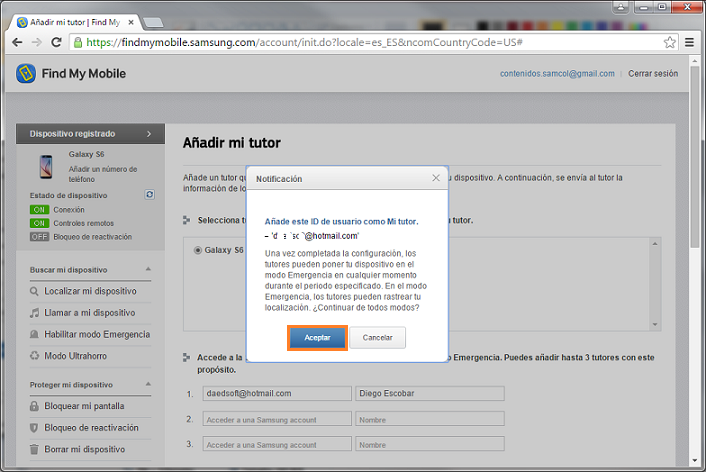Click the tutor 1 name field Diego Escobar

point(430,393)
